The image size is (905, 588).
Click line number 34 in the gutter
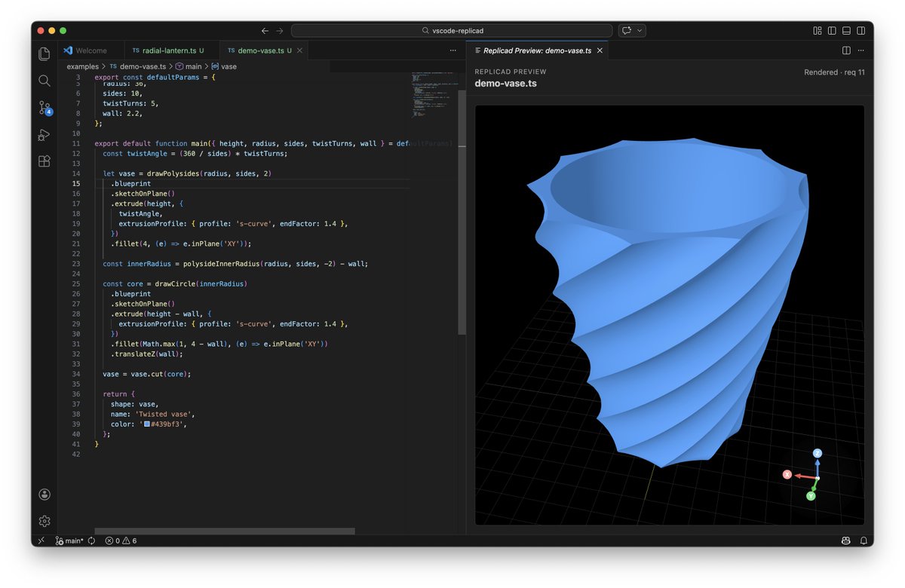point(76,374)
